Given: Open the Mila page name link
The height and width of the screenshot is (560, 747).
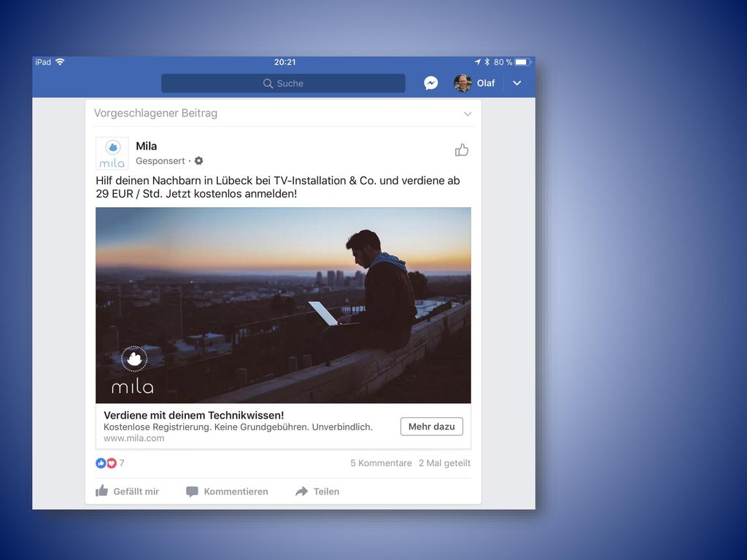Looking at the screenshot, I should pyautogui.click(x=146, y=146).
